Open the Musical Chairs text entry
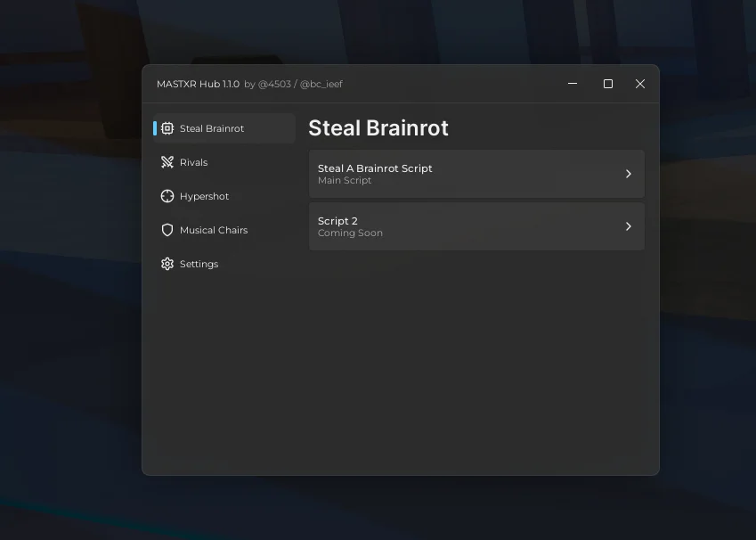Viewport: 756px width, 540px height. (x=214, y=230)
